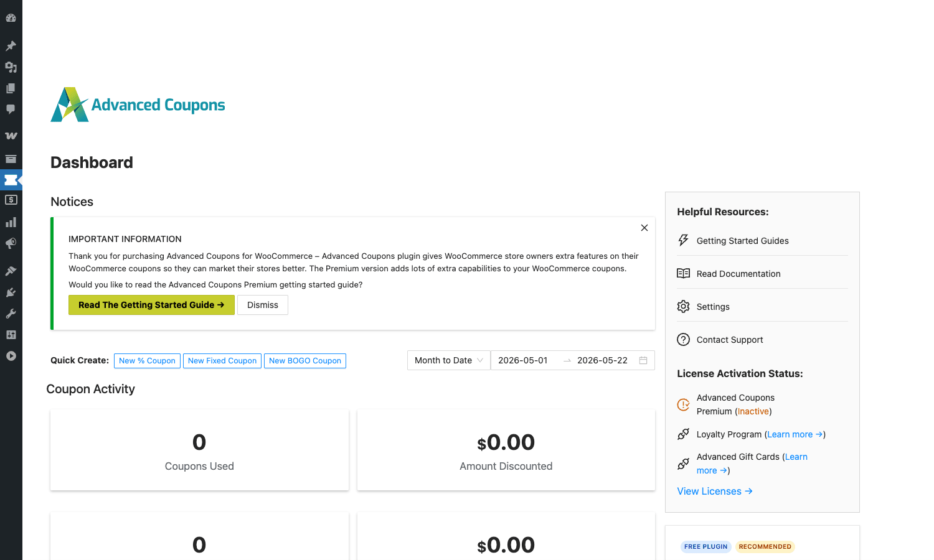The image size is (934, 560).
Task: Create a New Fixed Coupon
Action: click(x=222, y=361)
